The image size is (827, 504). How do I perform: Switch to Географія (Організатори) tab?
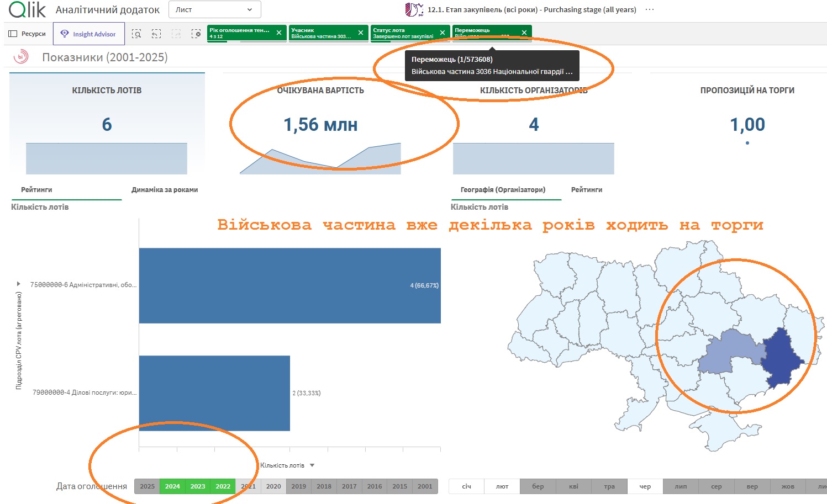click(x=503, y=189)
